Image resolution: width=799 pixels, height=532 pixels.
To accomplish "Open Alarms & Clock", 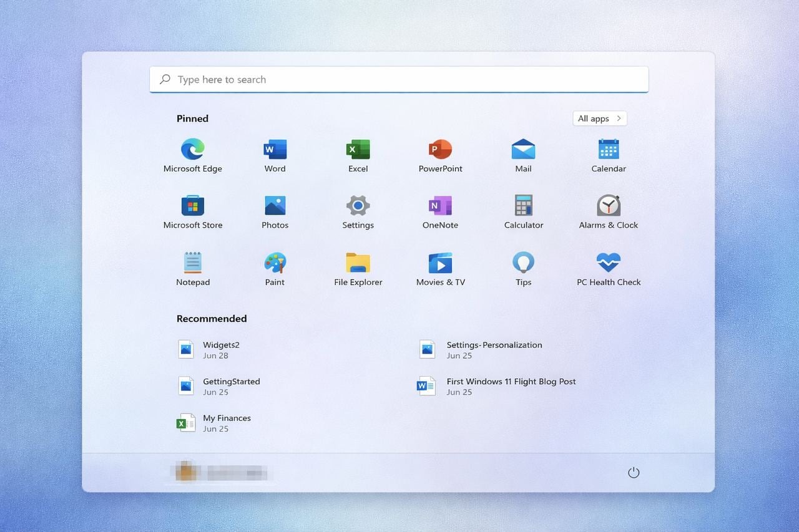I will (608, 206).
